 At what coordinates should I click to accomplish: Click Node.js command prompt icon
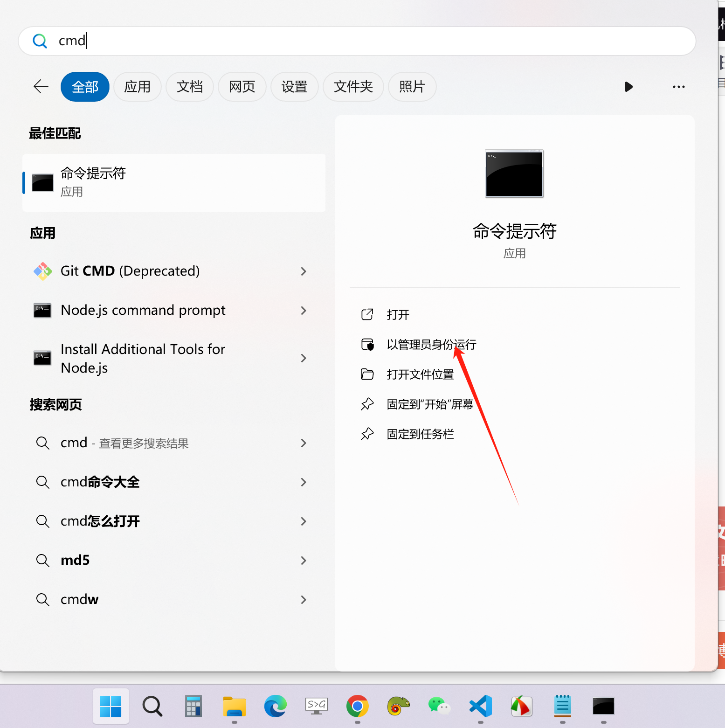[x=42, y=310]
